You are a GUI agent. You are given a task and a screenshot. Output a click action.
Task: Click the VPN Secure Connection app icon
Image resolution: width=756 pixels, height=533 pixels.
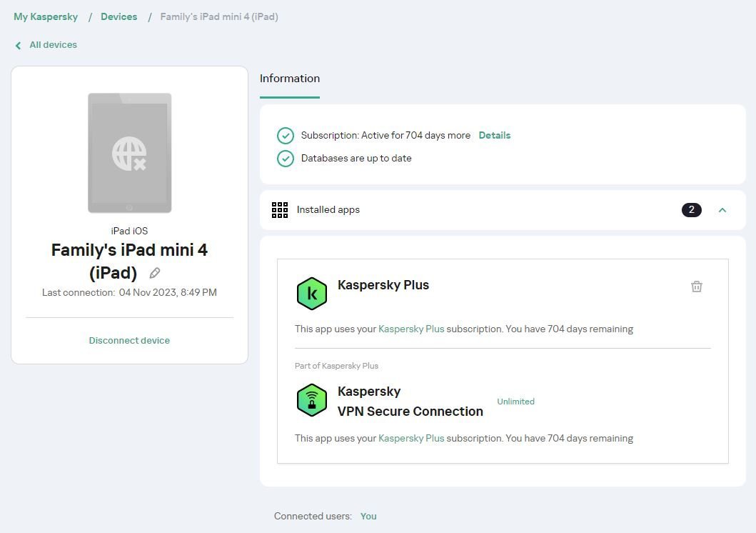coord(312,400)
